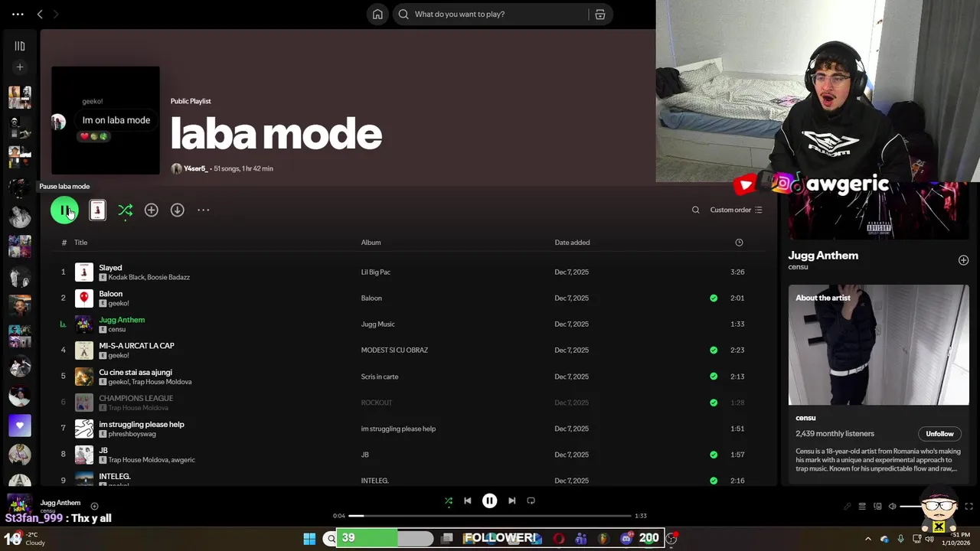Add Jugg Anthem to playlist from player bar

tap(94, 506)
